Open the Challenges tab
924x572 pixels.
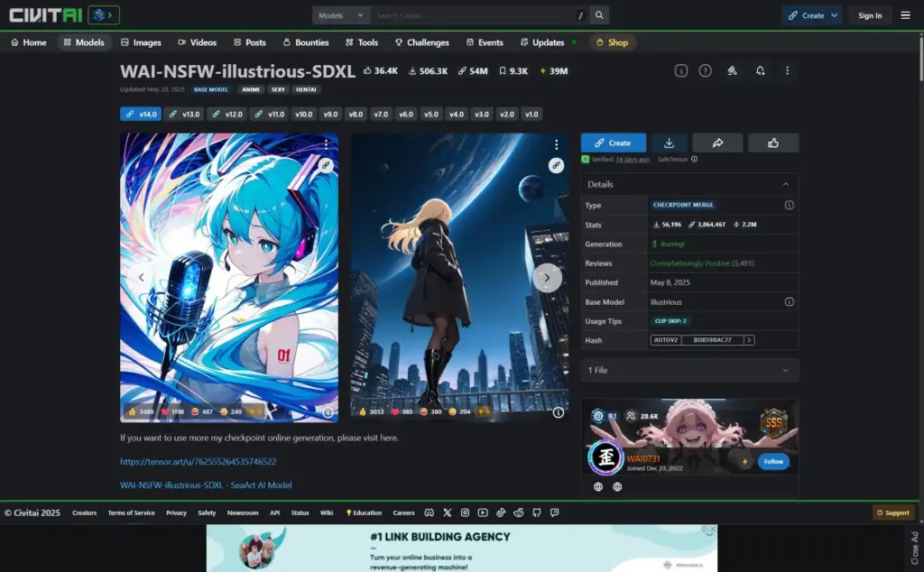[x=422, y=42]
